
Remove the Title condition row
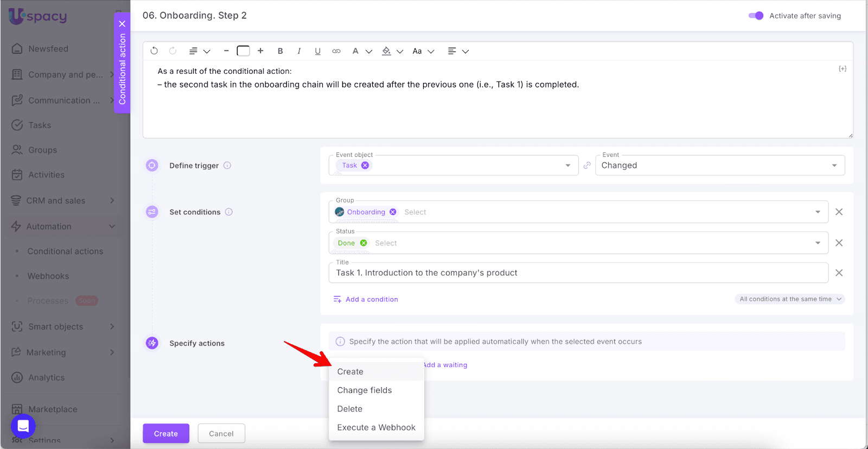tap(839, 273)
